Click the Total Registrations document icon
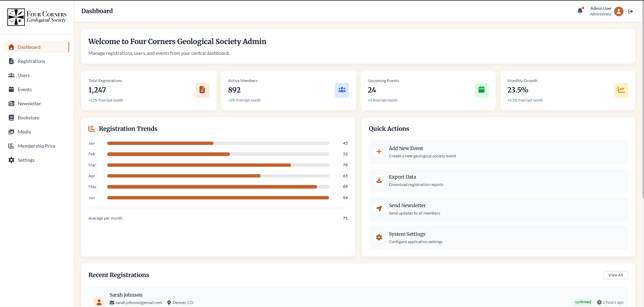Screen dimensions: 644x307 coord(202,90)
